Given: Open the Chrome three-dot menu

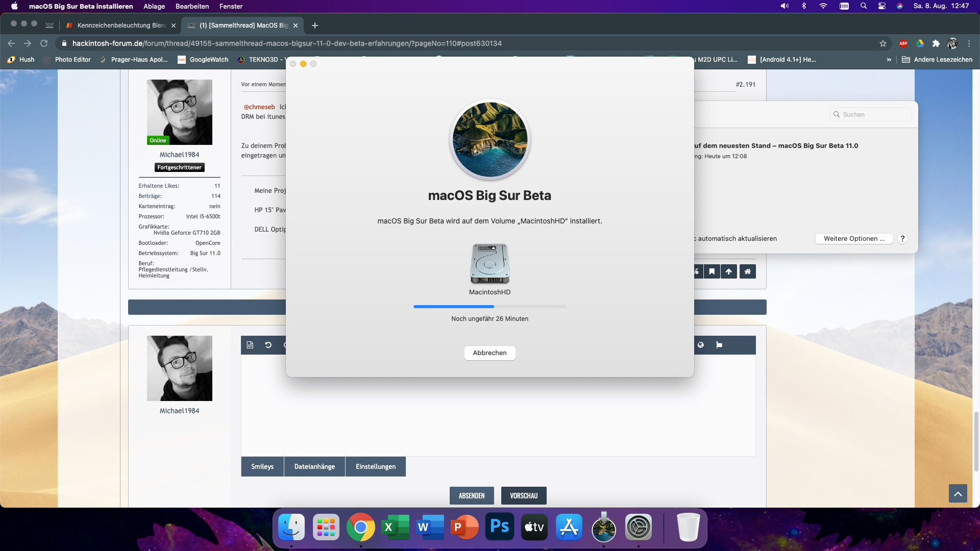Looking at the screenshot, I should pyautogui.click(x=969, y=43).
